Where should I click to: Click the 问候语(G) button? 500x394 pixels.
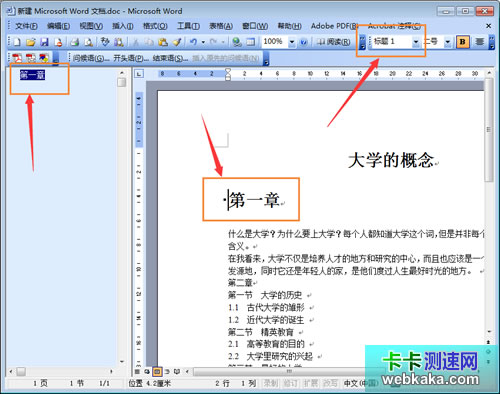(x=91, y=58)
